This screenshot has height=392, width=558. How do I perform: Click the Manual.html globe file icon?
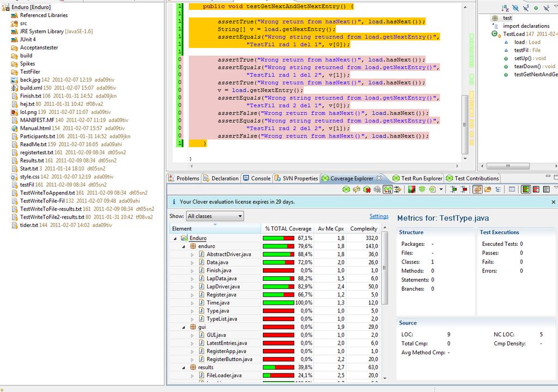[x=14, y=129]
